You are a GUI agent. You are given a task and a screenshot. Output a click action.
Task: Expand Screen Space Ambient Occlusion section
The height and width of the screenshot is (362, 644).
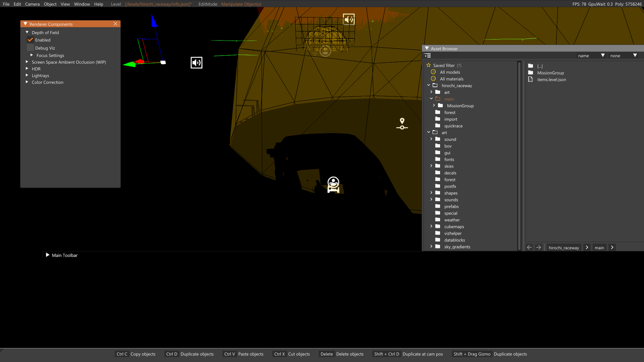[27, 62]
